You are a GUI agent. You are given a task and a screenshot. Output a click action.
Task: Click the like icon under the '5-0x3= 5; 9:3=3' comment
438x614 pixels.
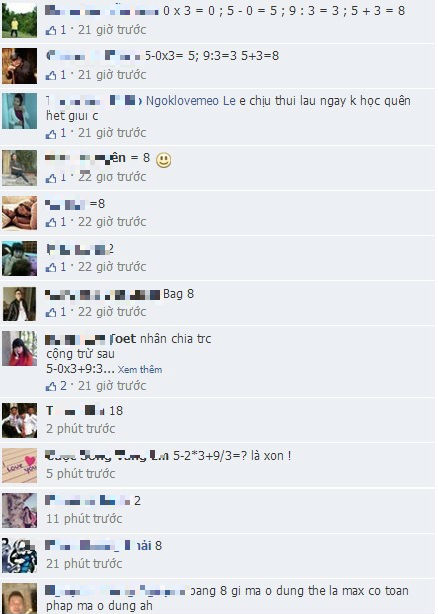51,75
